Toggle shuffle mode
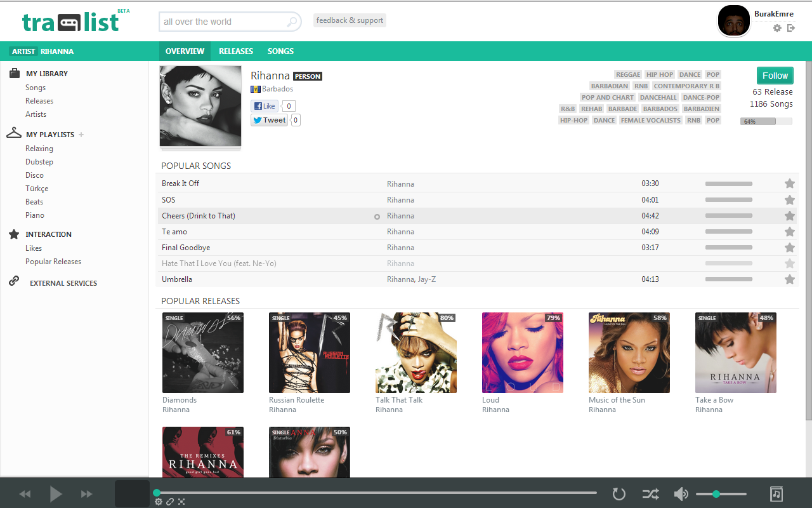The height and width of the screenshot is (508, 812). pyautogui.click(x=650, y=493)
